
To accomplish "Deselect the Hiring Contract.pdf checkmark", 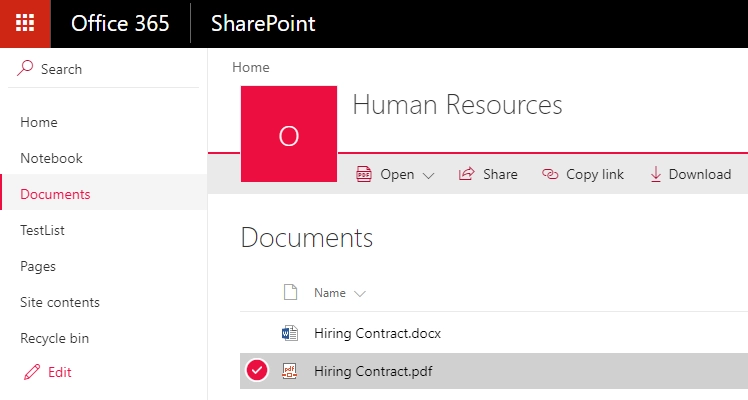I will pyautogui.click(x=257, y=370).
